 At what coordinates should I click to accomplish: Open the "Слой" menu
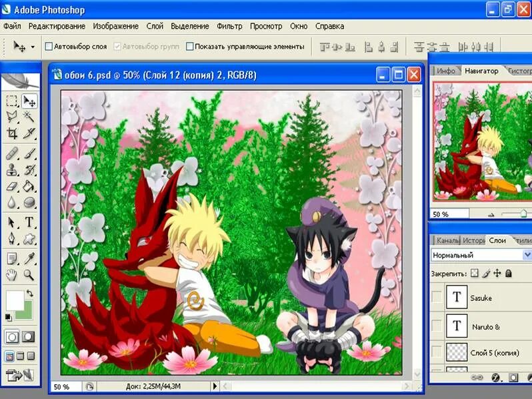coord(155,26)
